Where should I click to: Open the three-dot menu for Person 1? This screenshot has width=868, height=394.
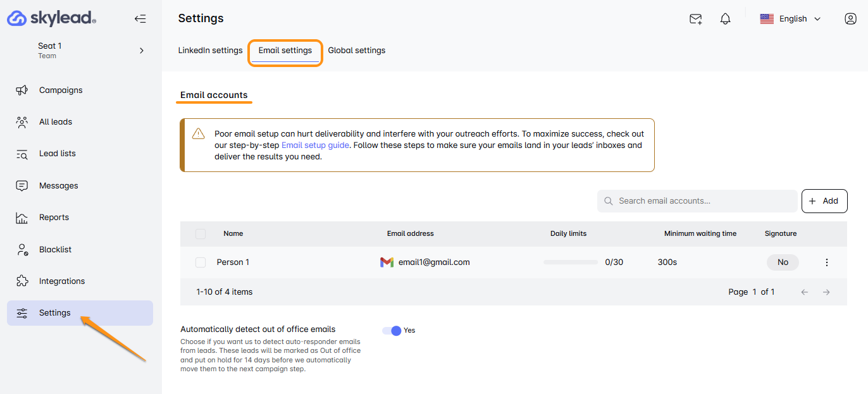(x=826, y=262)
